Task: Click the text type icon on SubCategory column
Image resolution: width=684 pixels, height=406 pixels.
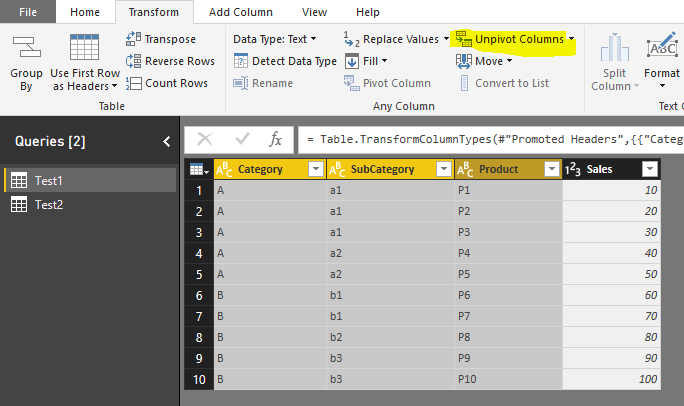Action: (337, 169)
